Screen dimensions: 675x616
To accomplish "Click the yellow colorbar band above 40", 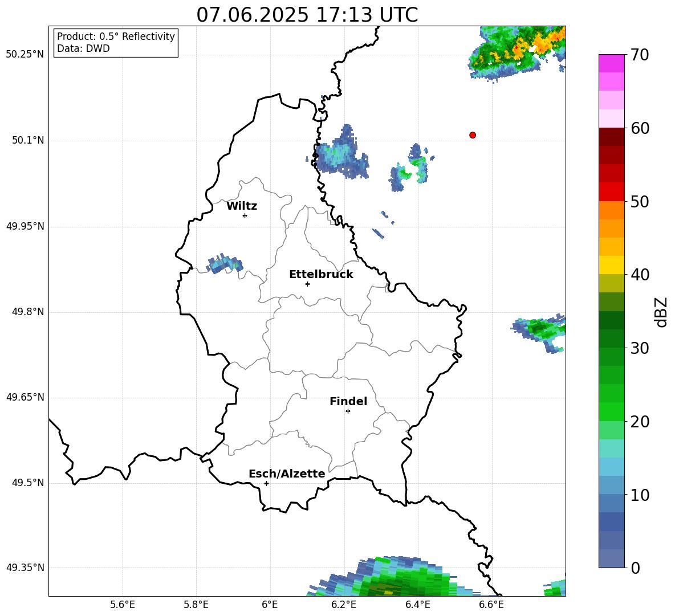I will (x=612, y=265).
